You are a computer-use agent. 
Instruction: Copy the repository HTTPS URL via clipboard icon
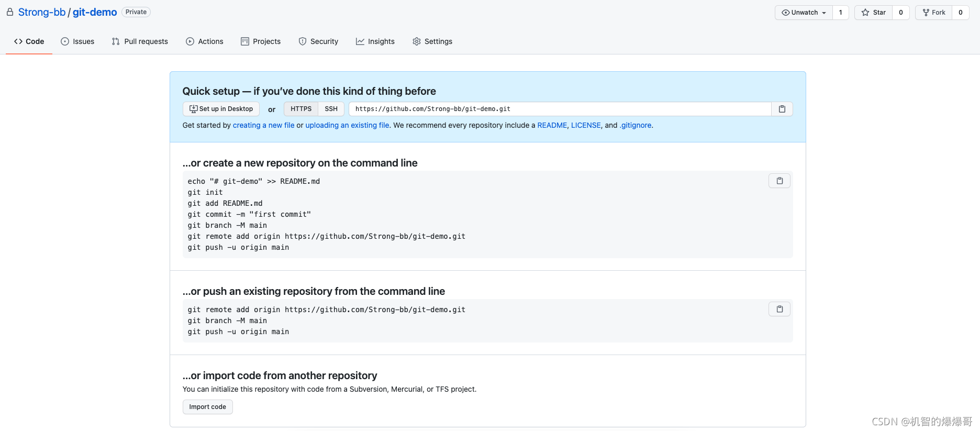click(782, 109)
